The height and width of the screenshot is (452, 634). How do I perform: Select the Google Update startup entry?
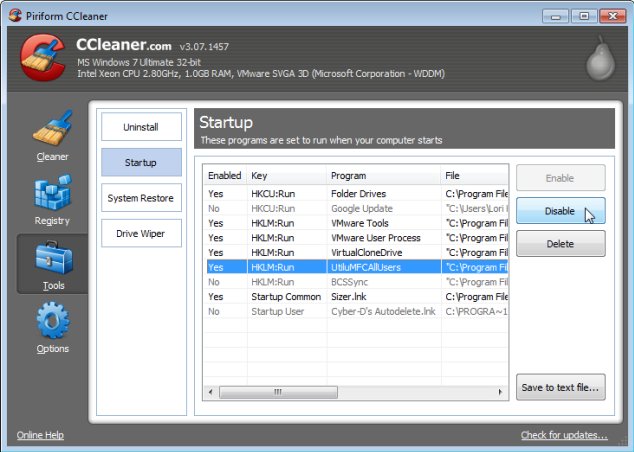coord(361,208)
